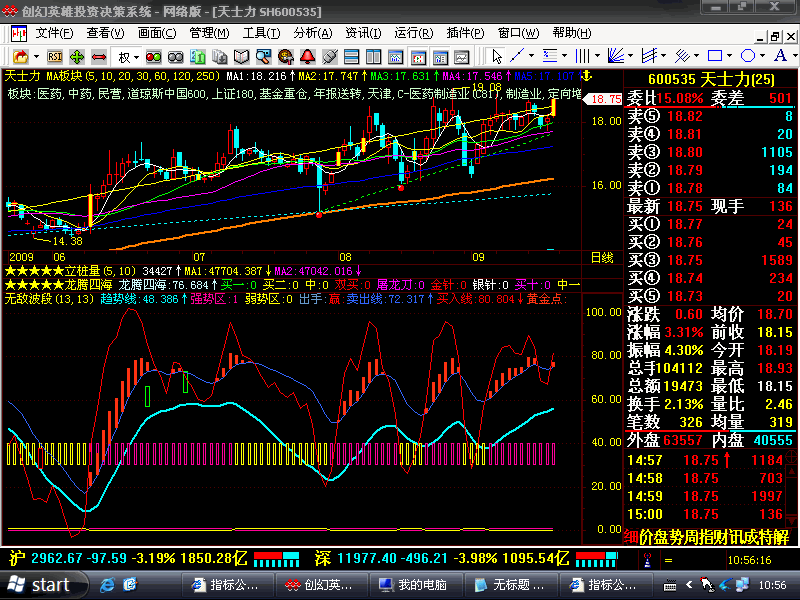Select the rectangle drawing tool
Screen dimensions: 800x600
tap(715, 55)
